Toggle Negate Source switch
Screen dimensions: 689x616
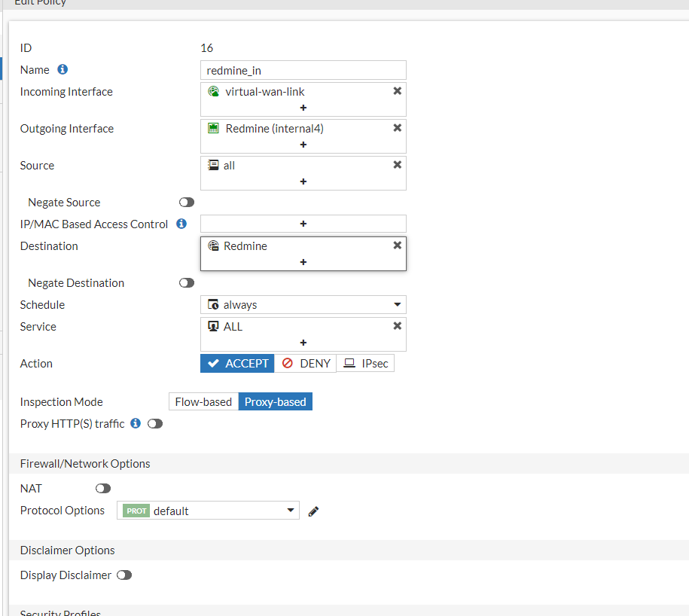point(187,202)
